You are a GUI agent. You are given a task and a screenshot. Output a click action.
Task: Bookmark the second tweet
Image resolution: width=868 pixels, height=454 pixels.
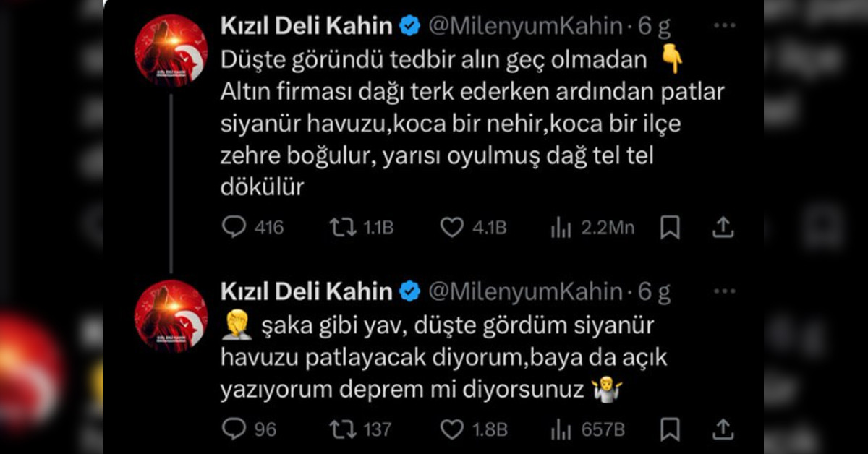point(671,429)
